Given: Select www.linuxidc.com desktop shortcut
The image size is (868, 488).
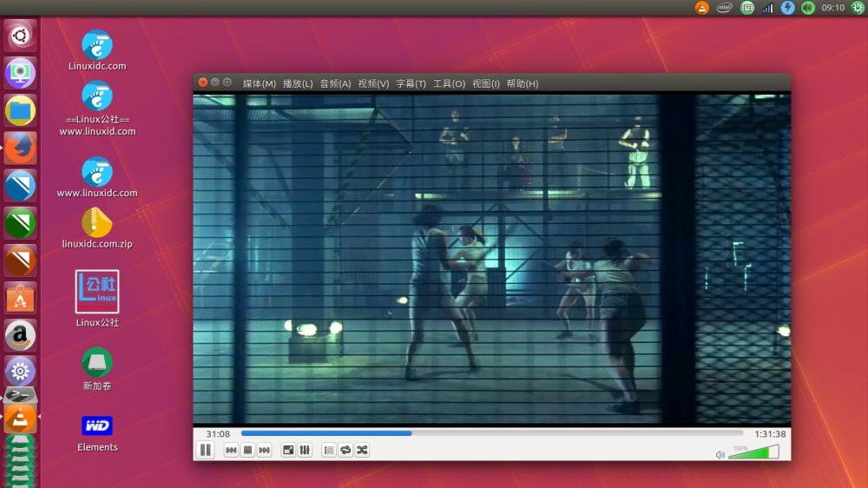Looking at the screenshot, I should click(97, 177).
